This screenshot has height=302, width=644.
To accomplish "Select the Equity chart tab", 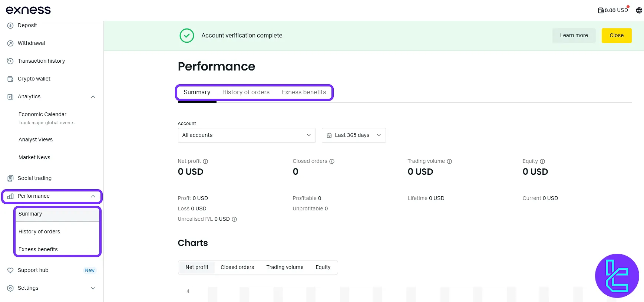I will click(323, 267).
